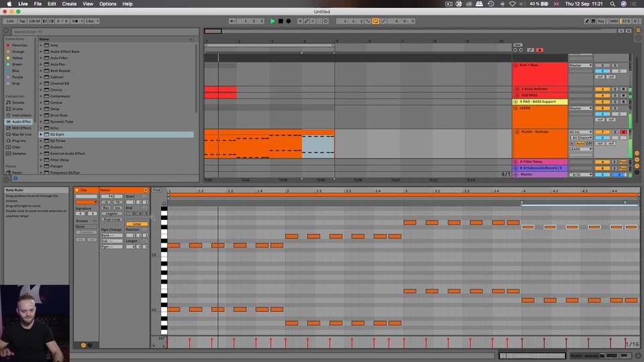The image size is (644, 362).
Task: Click the Time Machine menu bar icon
Action: point(491,4)
